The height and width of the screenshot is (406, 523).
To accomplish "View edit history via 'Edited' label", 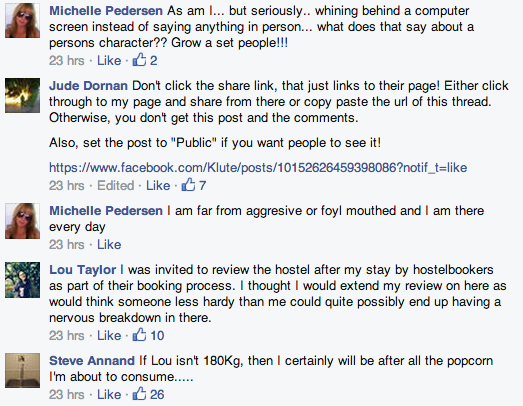I will tap(115, 185).
